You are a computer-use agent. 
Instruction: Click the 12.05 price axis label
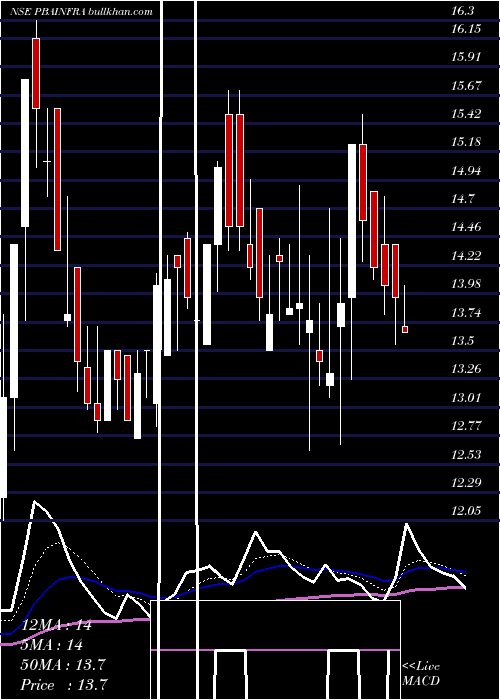tap(467, 511)
